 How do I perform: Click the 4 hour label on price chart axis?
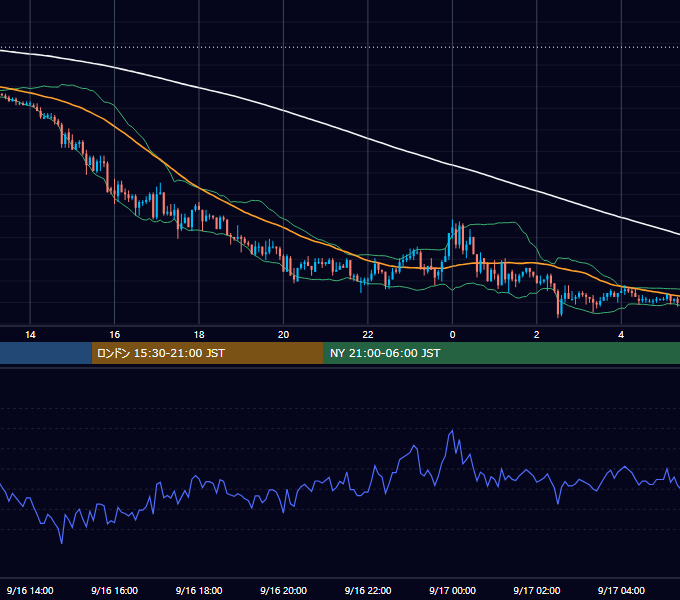[x=621, y=335]
